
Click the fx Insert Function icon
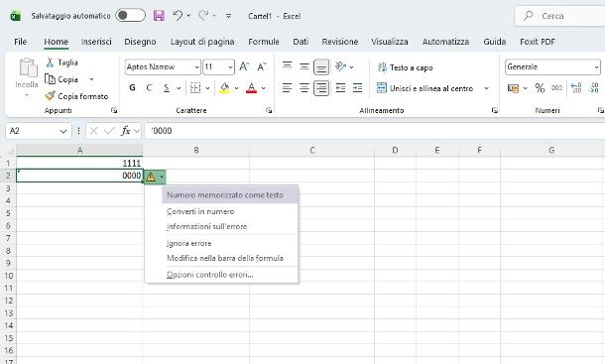click(125, 131)
